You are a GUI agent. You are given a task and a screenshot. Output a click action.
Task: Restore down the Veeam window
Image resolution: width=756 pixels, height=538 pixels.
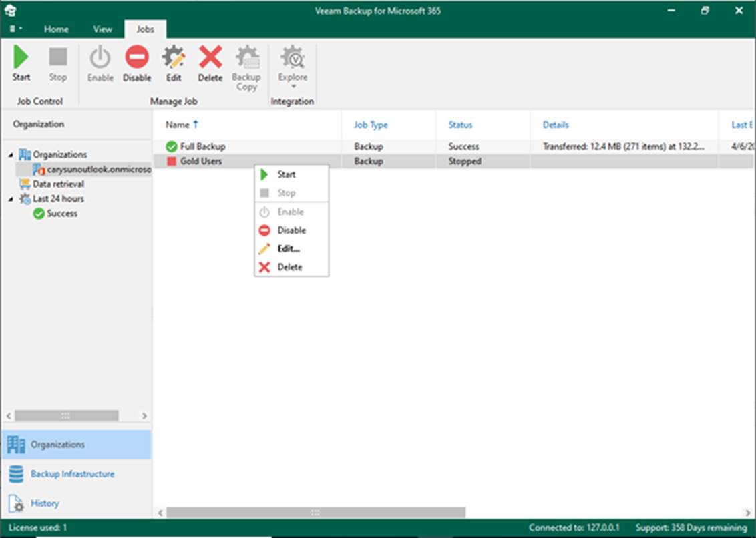[705, 10]
